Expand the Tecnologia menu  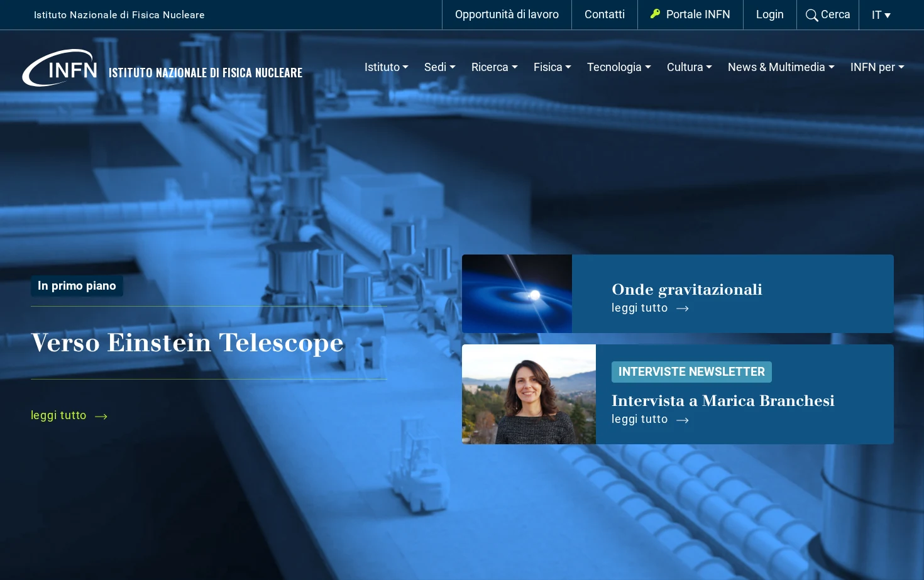tap(619, 67)
